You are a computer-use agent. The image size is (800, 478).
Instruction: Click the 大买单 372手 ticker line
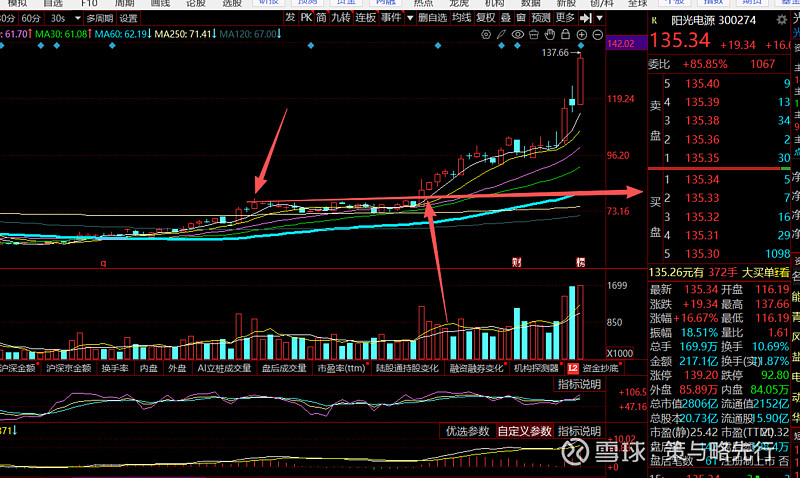[x=719, y=273]
